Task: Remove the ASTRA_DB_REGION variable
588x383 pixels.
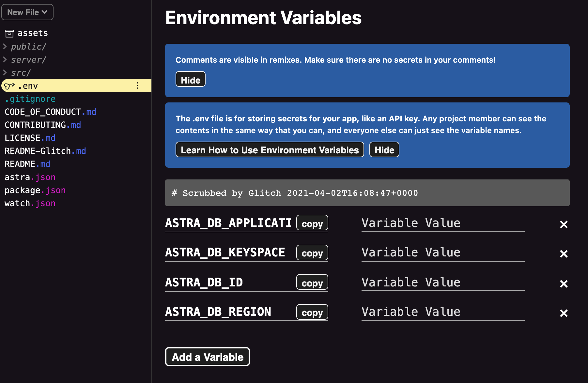Action: (x=564, y=313)
